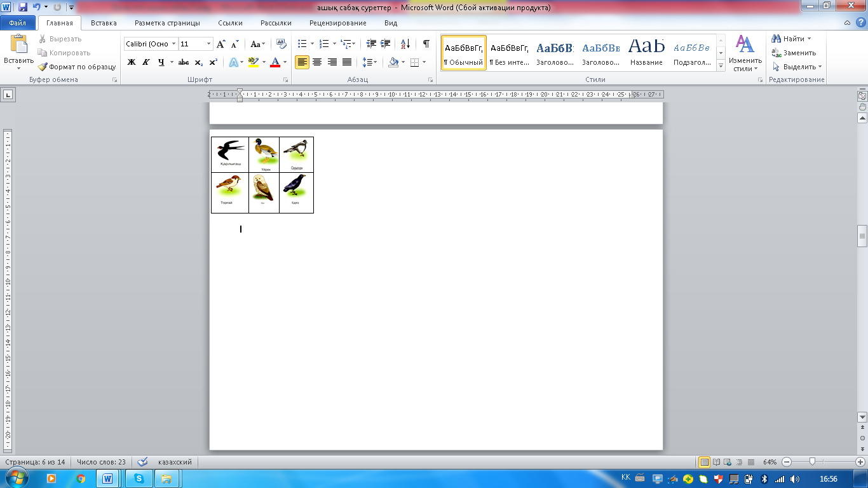Increase the paragraph indent

385,44
